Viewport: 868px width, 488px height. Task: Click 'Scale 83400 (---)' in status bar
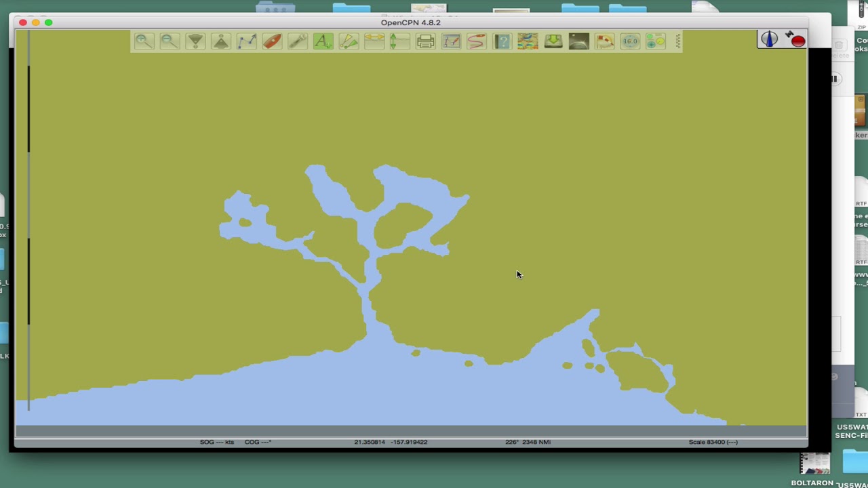pyautogui.click(x=713, y=442)
